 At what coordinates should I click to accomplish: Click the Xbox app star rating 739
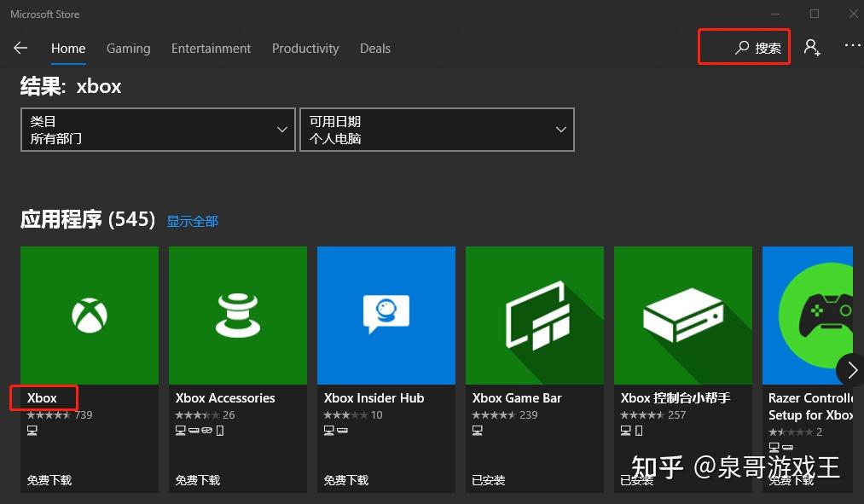point(60,414)
